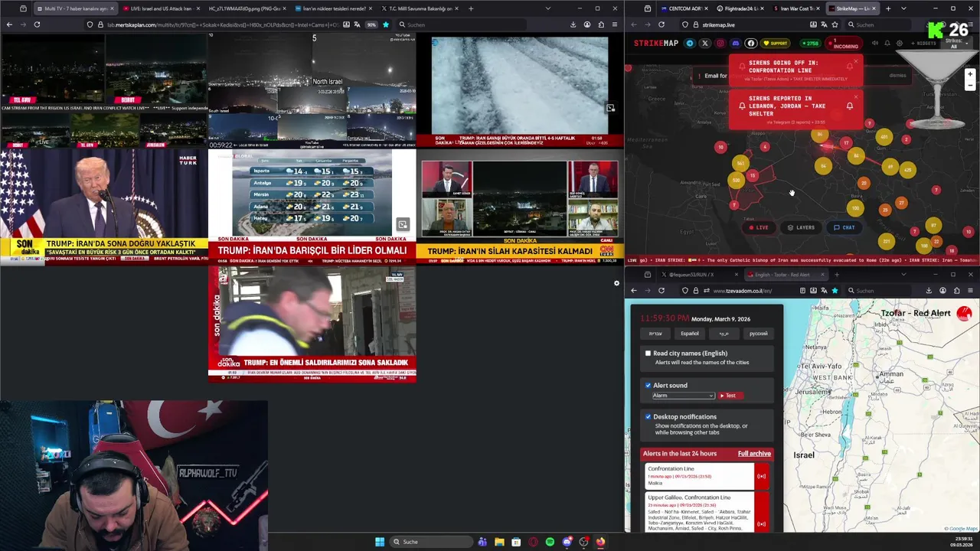The image size is (980, 551).
Task: Click the Trump Haber Türk video tile
Action: point(103,206)
